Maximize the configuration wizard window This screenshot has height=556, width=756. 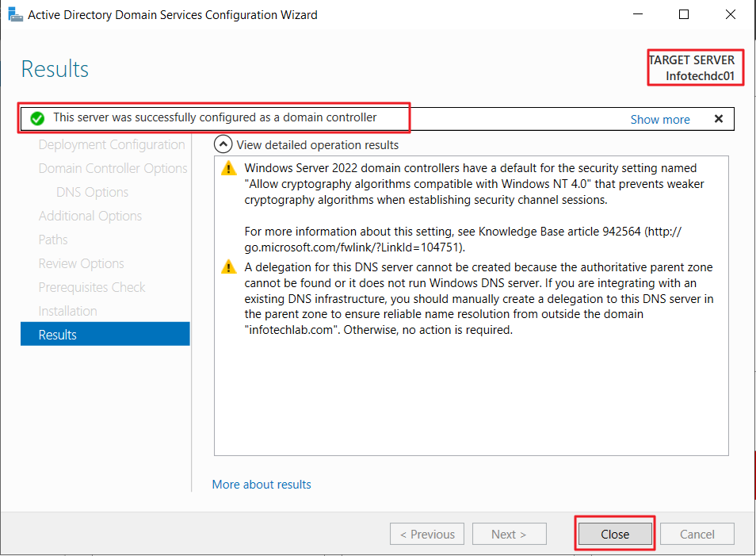pos(684,14)
